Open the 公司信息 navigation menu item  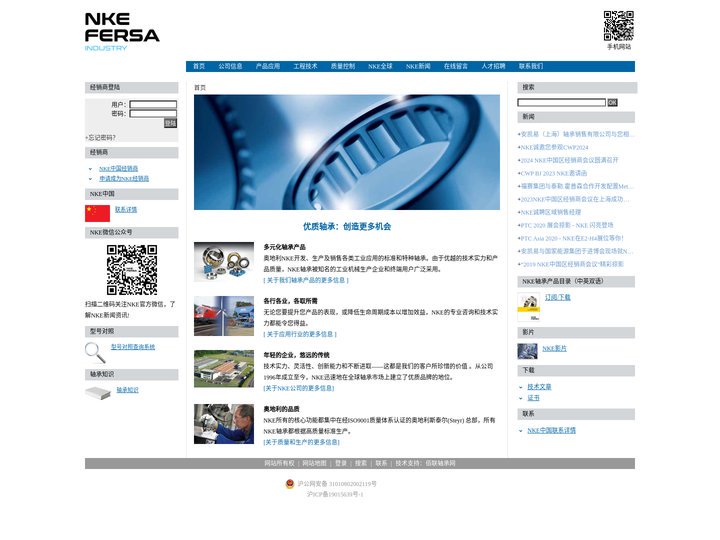point(230,66)
